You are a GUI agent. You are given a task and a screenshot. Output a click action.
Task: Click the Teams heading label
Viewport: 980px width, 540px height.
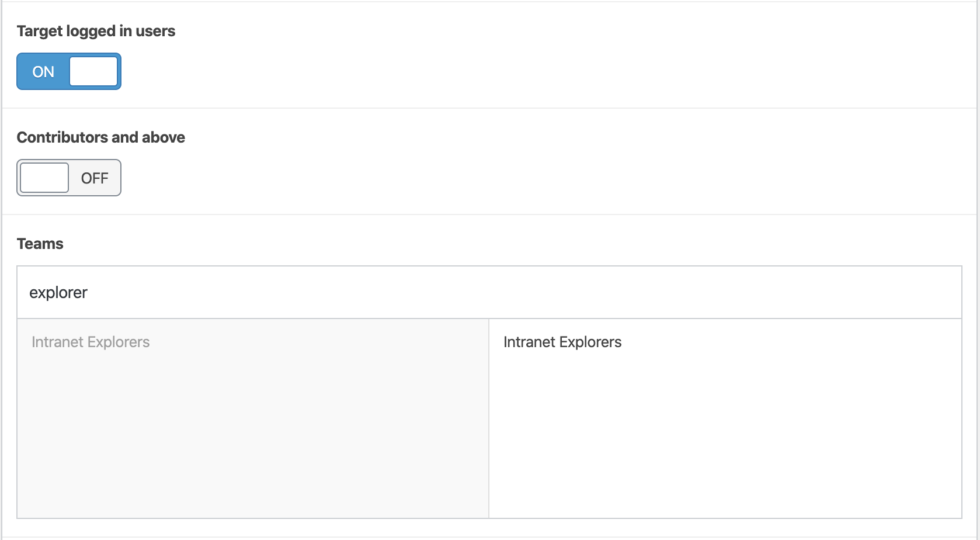pos(40,244)
